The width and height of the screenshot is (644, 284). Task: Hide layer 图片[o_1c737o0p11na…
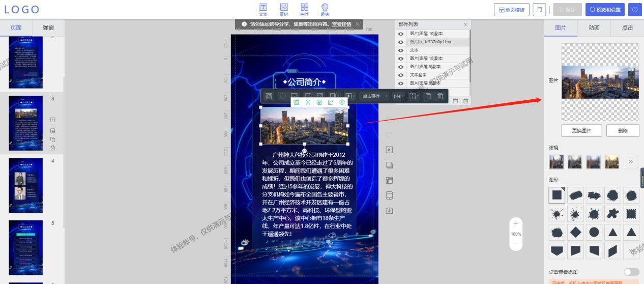(x=401, y=42)
